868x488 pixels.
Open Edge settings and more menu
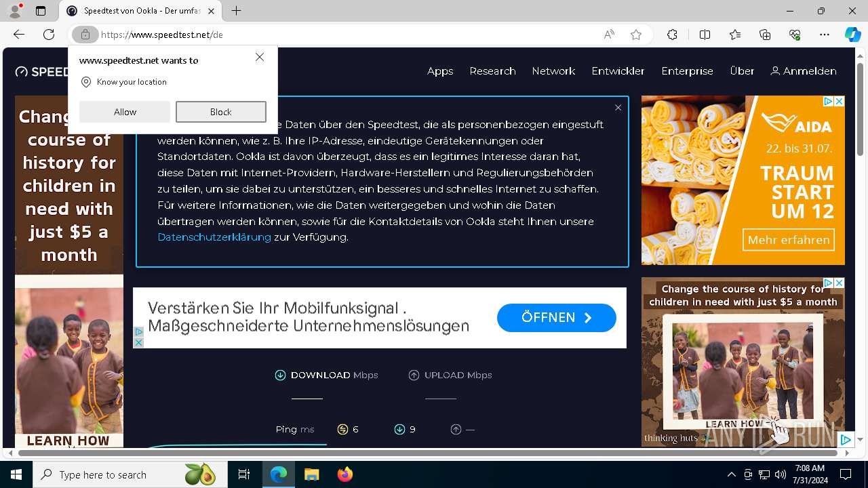pos(825,35)
